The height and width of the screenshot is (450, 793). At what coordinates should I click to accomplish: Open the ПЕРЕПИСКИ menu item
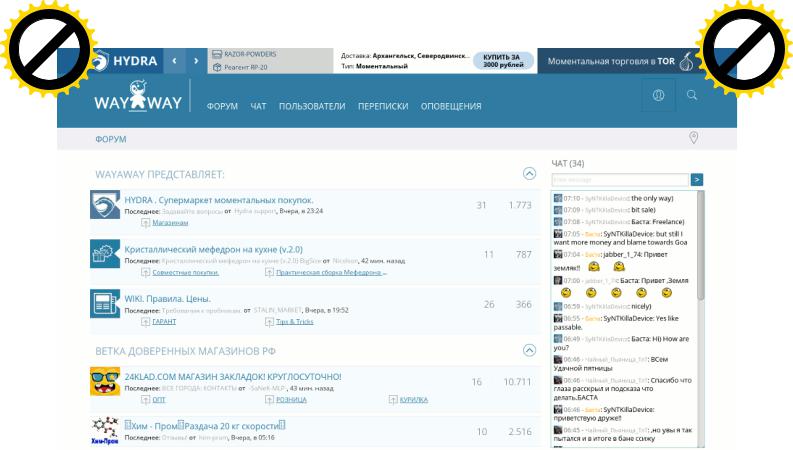(383, 106)
